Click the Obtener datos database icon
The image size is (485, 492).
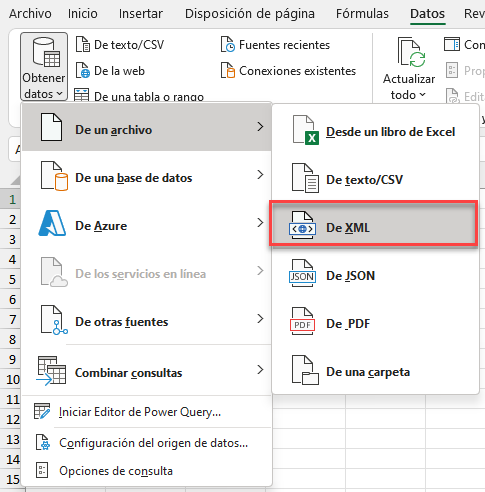[46, 53]
